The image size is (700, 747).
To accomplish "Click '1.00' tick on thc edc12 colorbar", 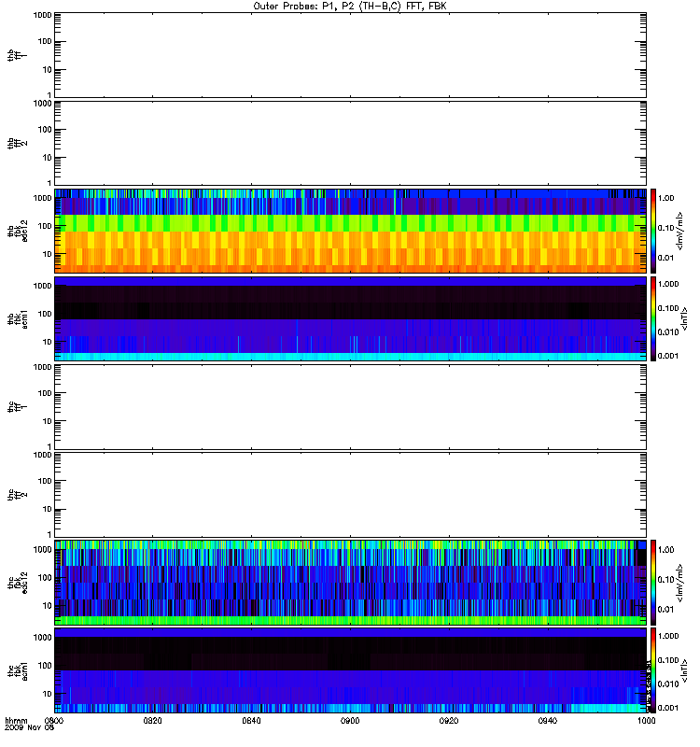I will pos(666,550).
